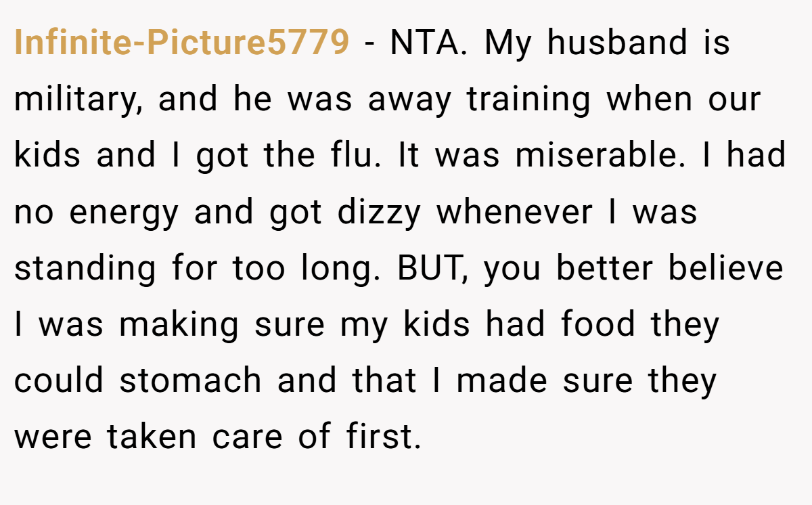This screenshot has height=505, width=812.
Task: Click the word "training" in the second line
Action: click(530, 100)
